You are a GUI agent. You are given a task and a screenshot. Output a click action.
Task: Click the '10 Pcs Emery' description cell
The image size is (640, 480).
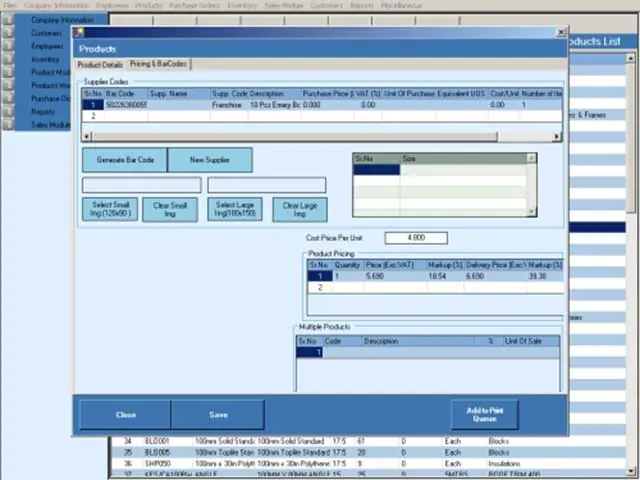[274, 105]
